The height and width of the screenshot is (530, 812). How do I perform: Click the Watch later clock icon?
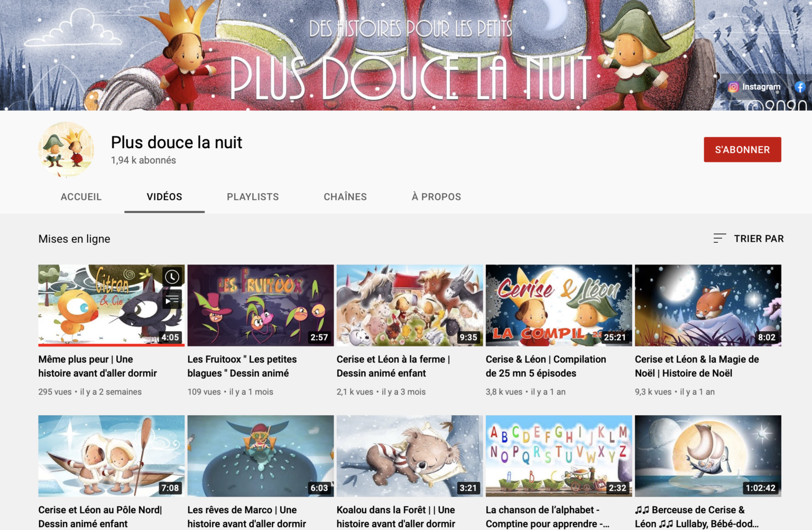pos(172,277)
